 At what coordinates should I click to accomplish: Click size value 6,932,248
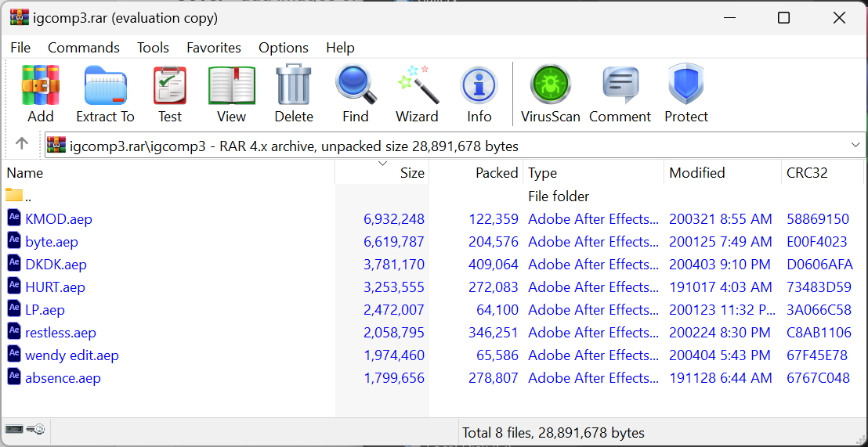(x=393, y=219)
